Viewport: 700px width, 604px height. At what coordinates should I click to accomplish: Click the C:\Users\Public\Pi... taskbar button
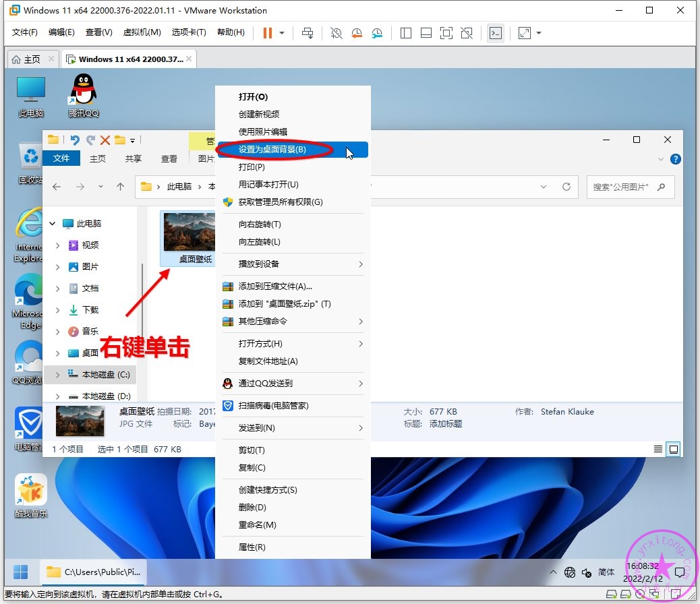(x=93, y=572)
